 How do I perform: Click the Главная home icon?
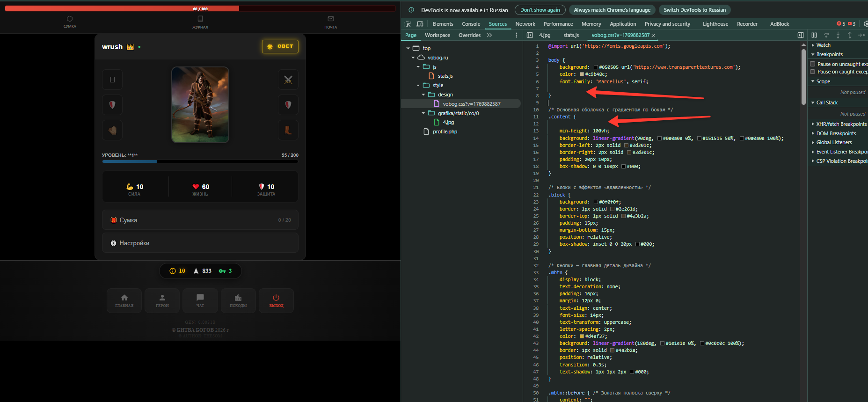124,298
